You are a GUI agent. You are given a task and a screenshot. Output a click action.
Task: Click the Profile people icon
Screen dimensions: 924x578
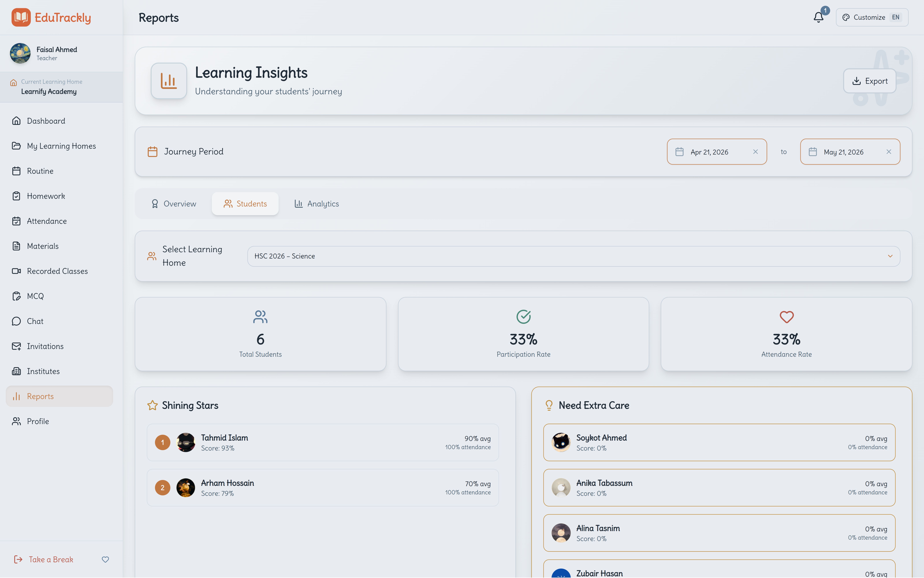(16, 421)
